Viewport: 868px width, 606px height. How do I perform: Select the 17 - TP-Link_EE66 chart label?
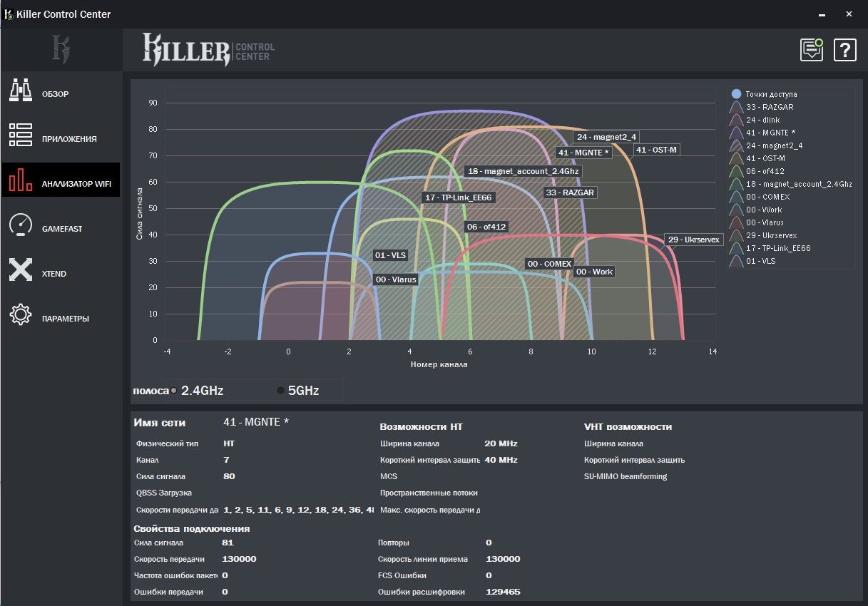tap(457, 197)
